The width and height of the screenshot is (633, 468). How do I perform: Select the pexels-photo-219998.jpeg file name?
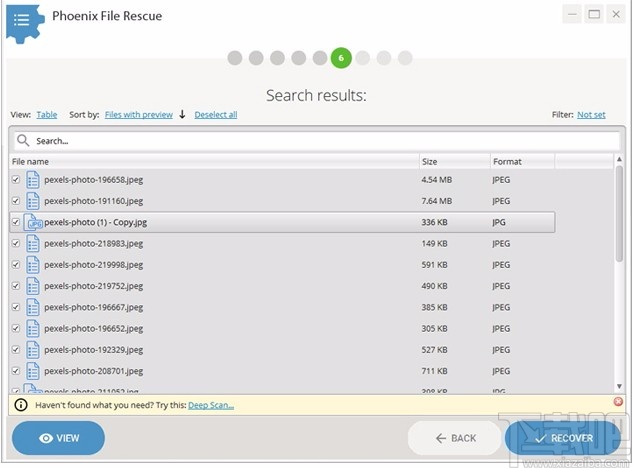point(94,265)
